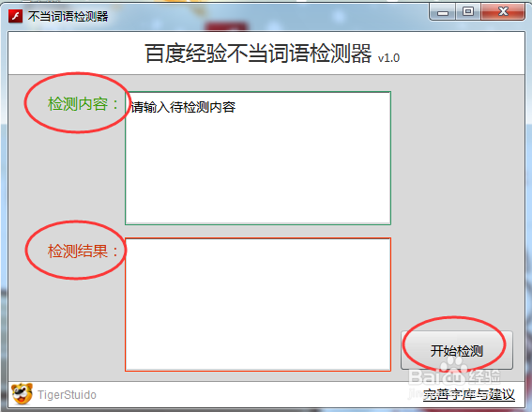Close the 不当词语检测器 window
The height and width of the screenshot is (412, 532).
pyautogui.click(x=503, y=12)
